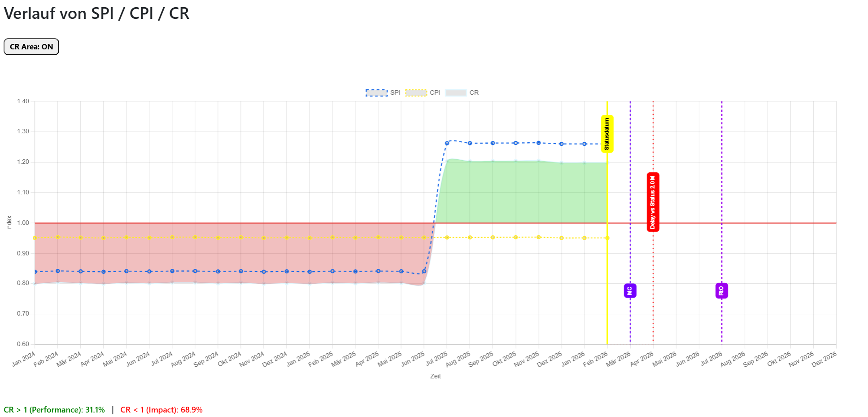The width and height of the screenshot is (868, 417).
Task: Click the SPI data point at Jul 2025
Action: pos(447,143)
